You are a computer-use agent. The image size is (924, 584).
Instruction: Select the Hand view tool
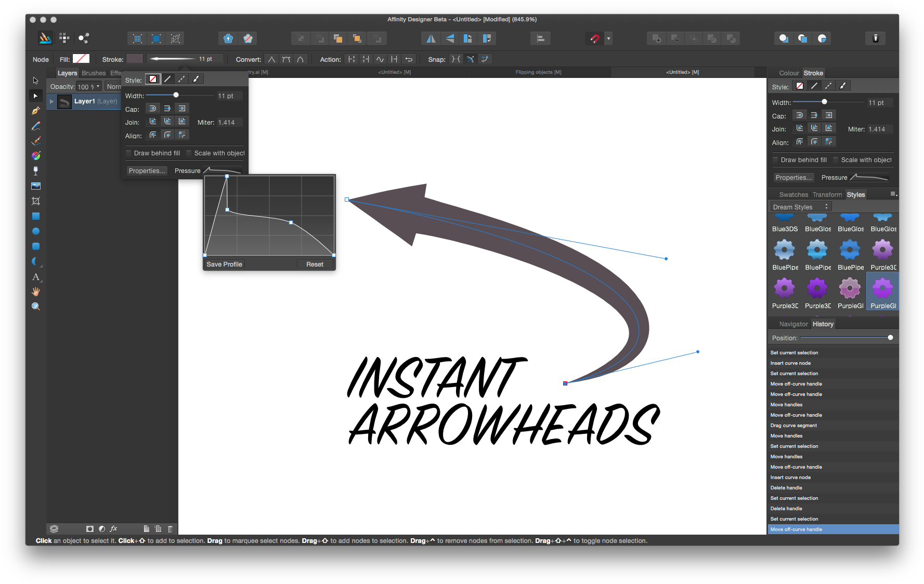coord(35,291)
